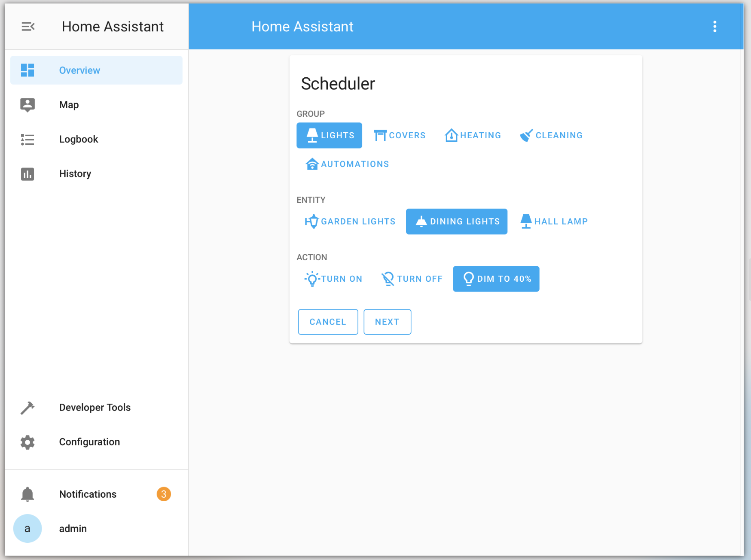
Task: Click the Configuration gear icon
Action: click(x=27, y=442)
